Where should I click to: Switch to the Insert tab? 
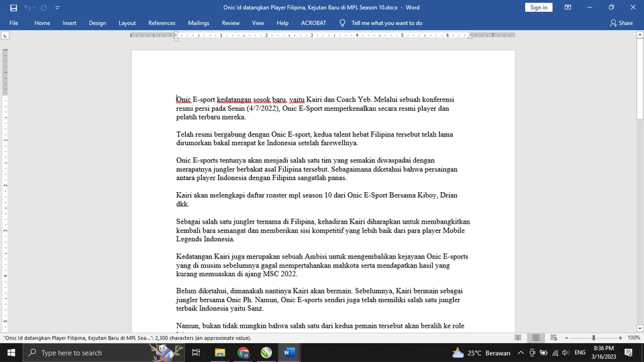tap(69, 23)
